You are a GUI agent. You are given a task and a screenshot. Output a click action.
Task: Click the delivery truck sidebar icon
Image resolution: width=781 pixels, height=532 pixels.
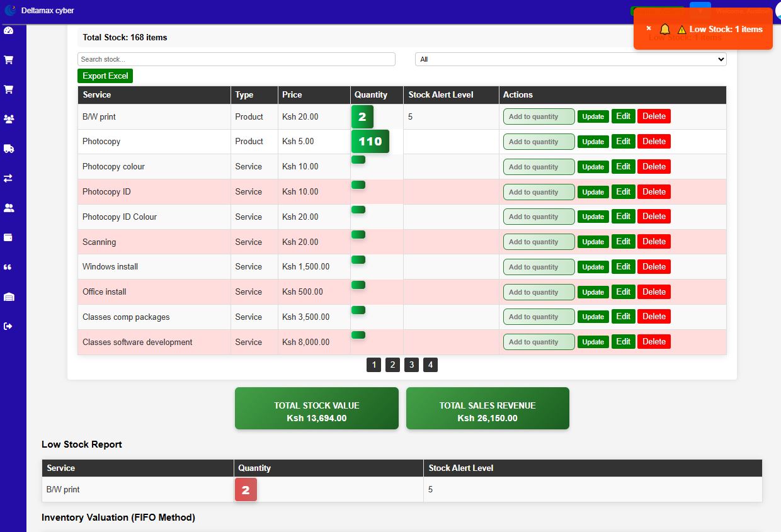[9, 149]
